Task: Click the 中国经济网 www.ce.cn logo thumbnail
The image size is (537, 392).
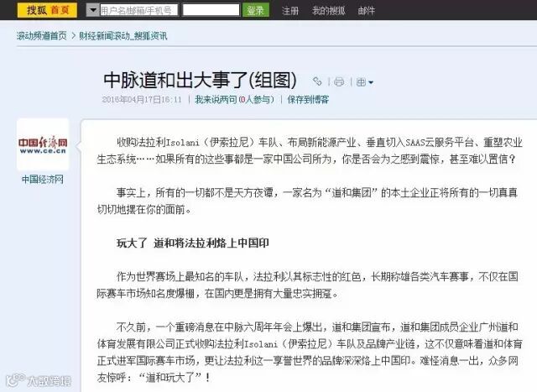Action: (x=43, y=144)
